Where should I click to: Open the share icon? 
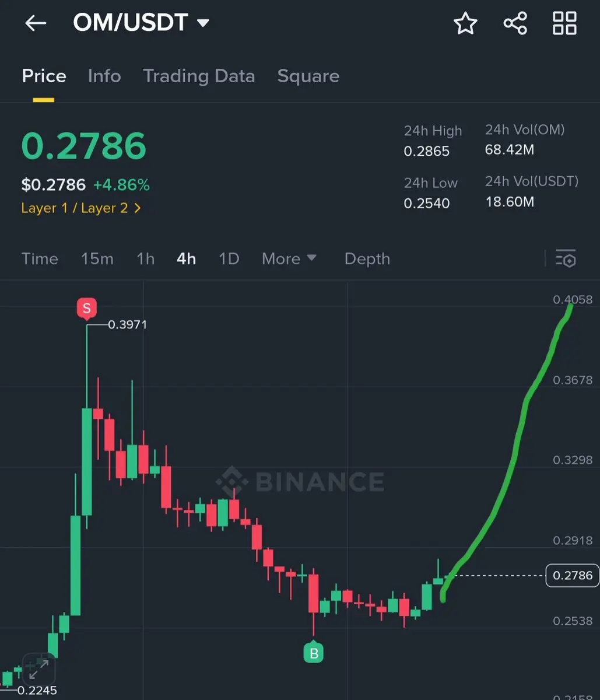[x=515, y=23]
